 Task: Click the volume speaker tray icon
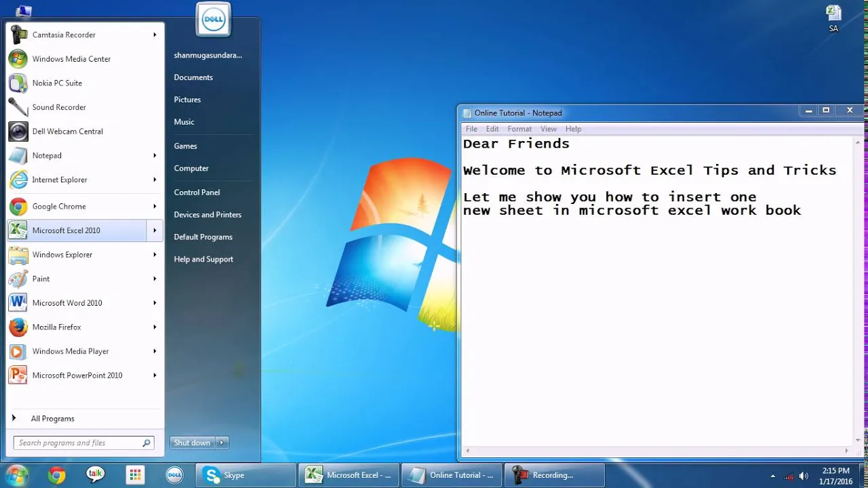(804, 476)
